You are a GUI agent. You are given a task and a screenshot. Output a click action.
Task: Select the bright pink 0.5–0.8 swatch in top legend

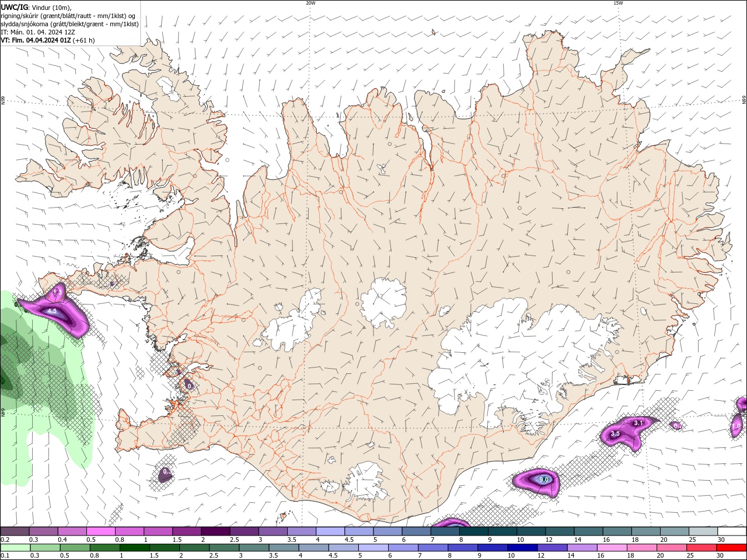coord(100,531)
